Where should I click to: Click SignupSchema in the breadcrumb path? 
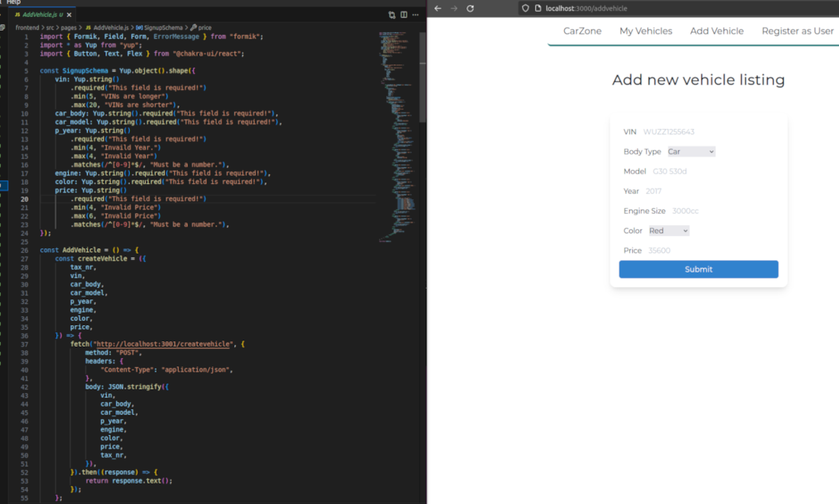164,28
